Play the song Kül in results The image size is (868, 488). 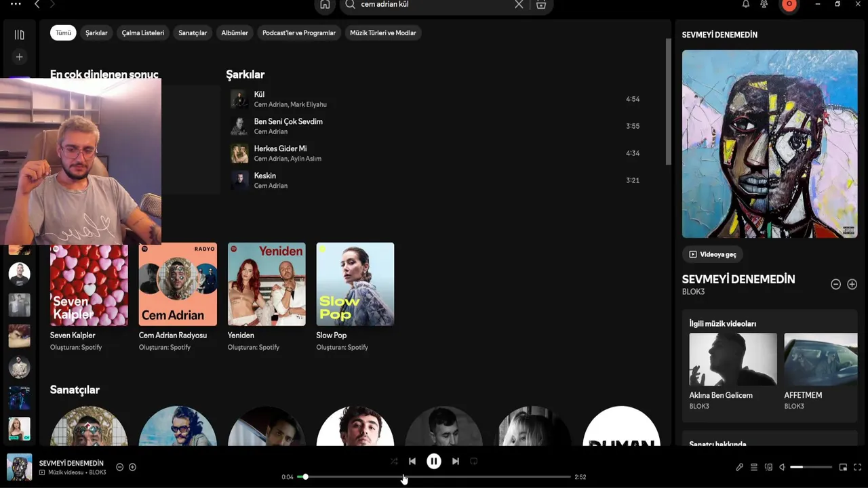tap(239, 99)
